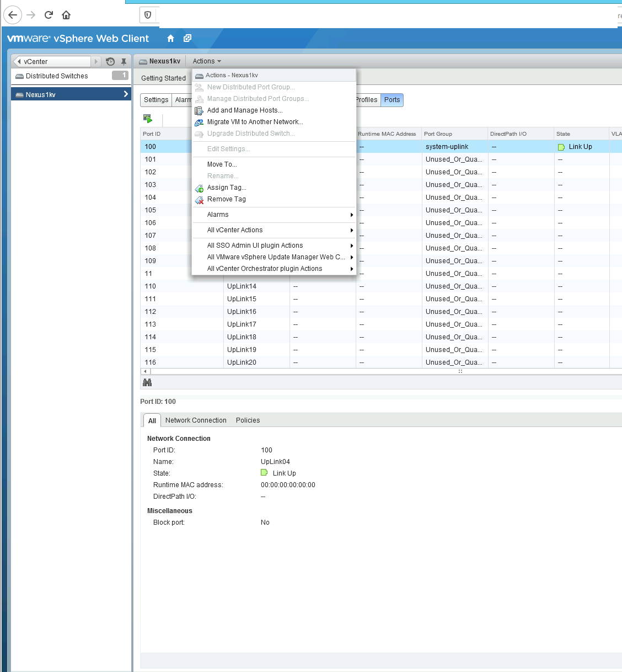Choose Move To from the Actions menu
The width and height of the screenshot is (622, 672).
pos(221,164)
